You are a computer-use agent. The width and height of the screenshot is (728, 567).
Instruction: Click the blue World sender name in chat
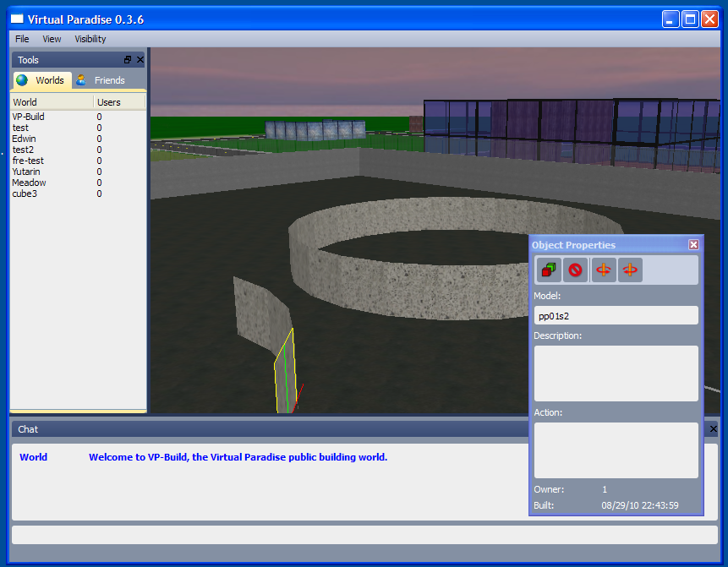34,457
